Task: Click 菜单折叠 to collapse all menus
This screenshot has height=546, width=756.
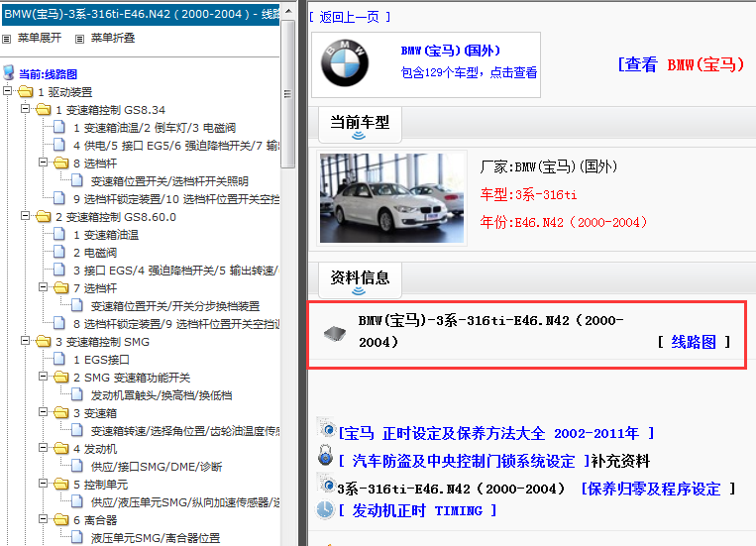Action: click(113, 38)
